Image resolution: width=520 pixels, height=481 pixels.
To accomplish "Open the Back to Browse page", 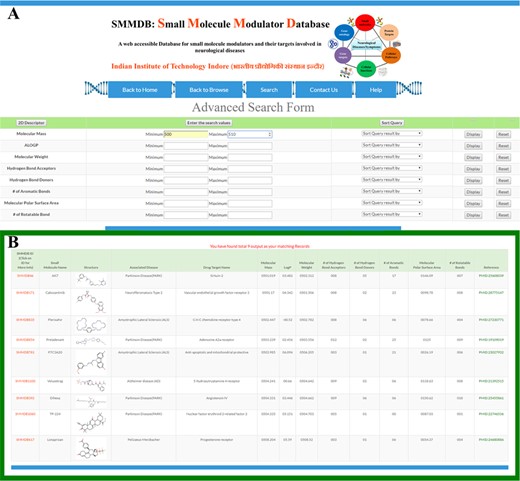I will tap(209, 90).
